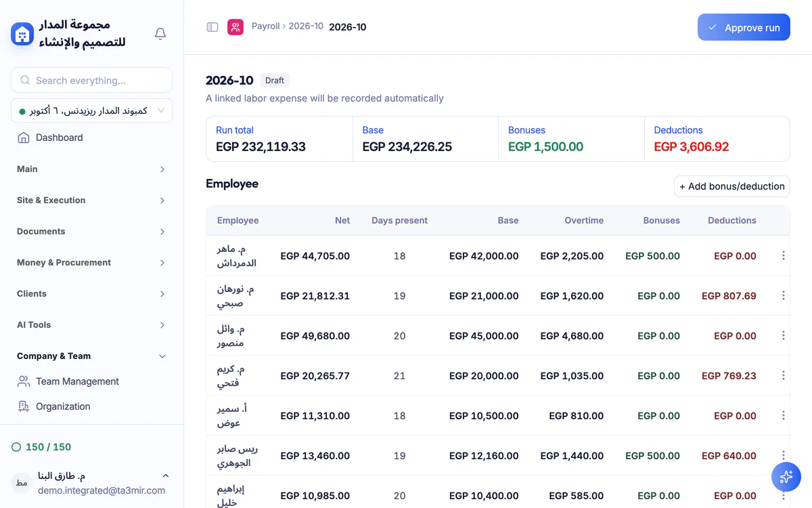
Task: Expand the Documents sidebar section
Action: 91,232
